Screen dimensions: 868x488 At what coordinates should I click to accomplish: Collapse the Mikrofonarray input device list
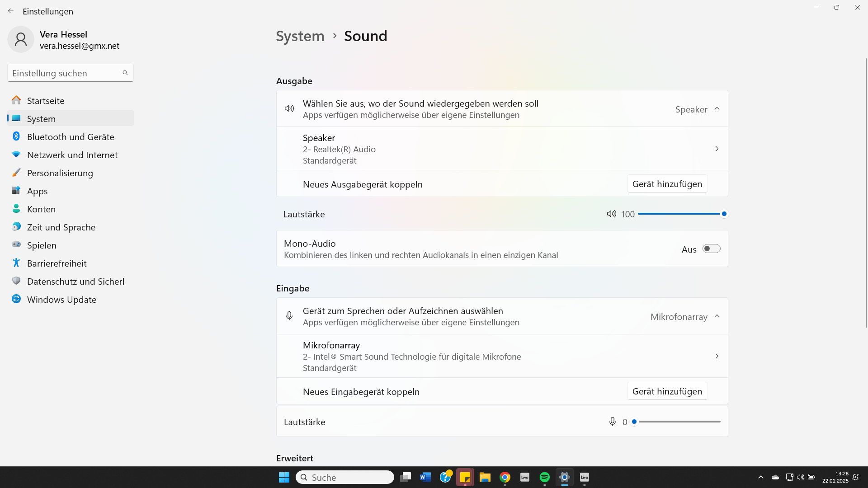[x=717, y=316]
